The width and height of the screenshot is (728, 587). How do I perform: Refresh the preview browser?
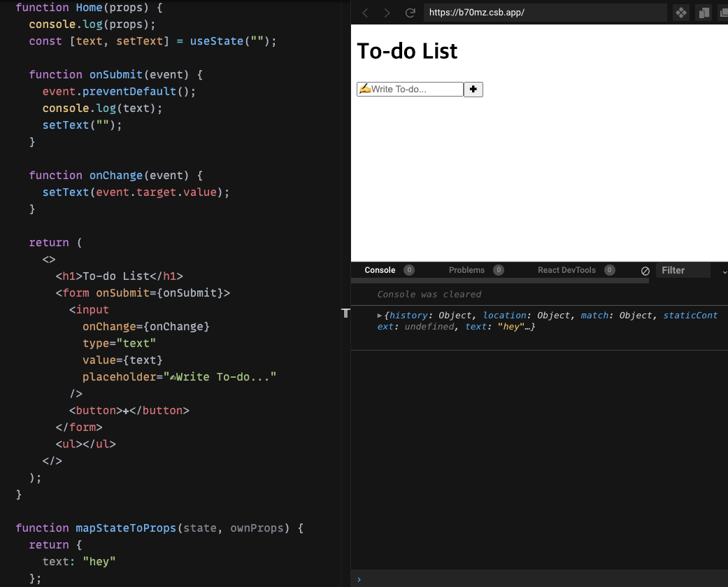410,13
